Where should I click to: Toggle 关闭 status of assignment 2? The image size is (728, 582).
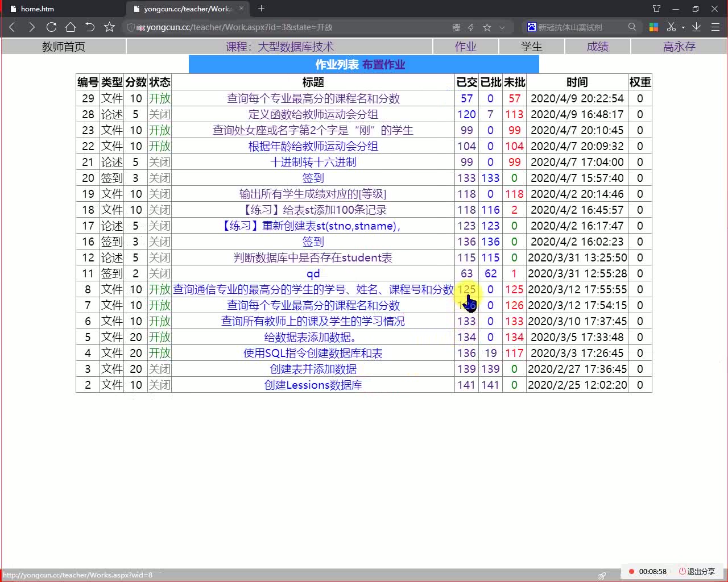[x=159, y=385]
